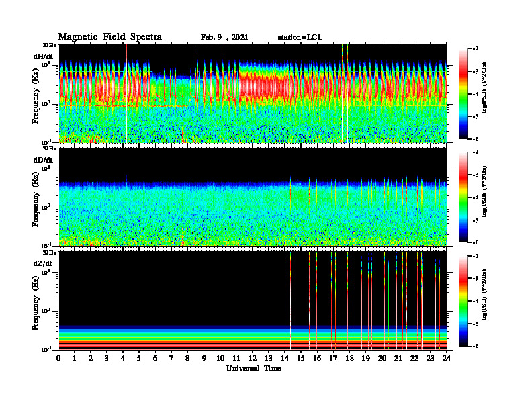Click the -3 value on dZ/dt color scale
This screenshot has height=411, width=532.
(x=476, y=278)
